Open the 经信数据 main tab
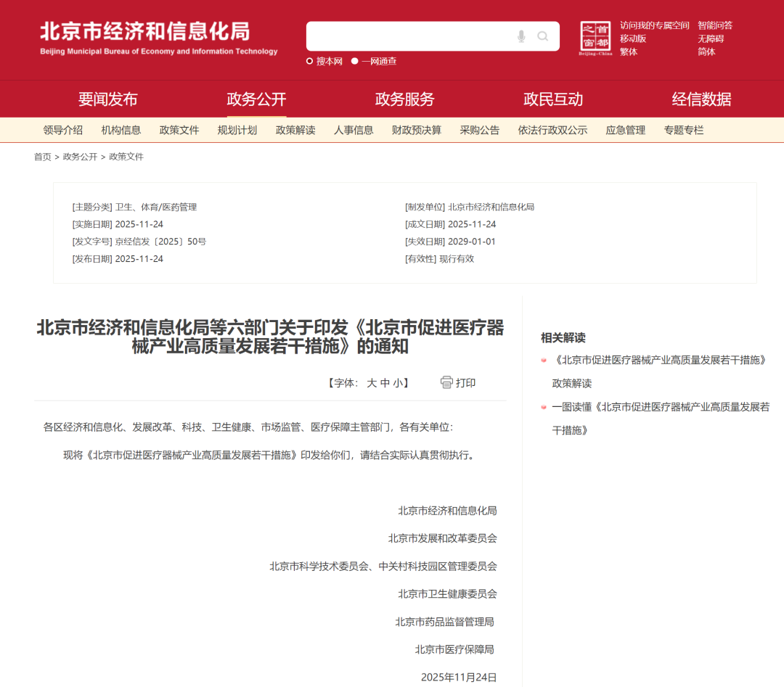The height and width of the screenshot is (687, 784). click(x=701, y=99)
